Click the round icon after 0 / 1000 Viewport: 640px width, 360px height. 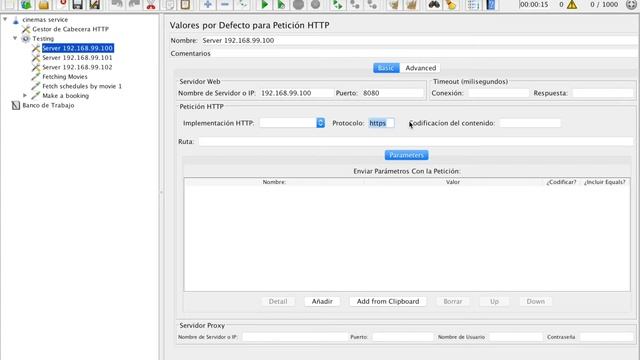pos(631,4)
